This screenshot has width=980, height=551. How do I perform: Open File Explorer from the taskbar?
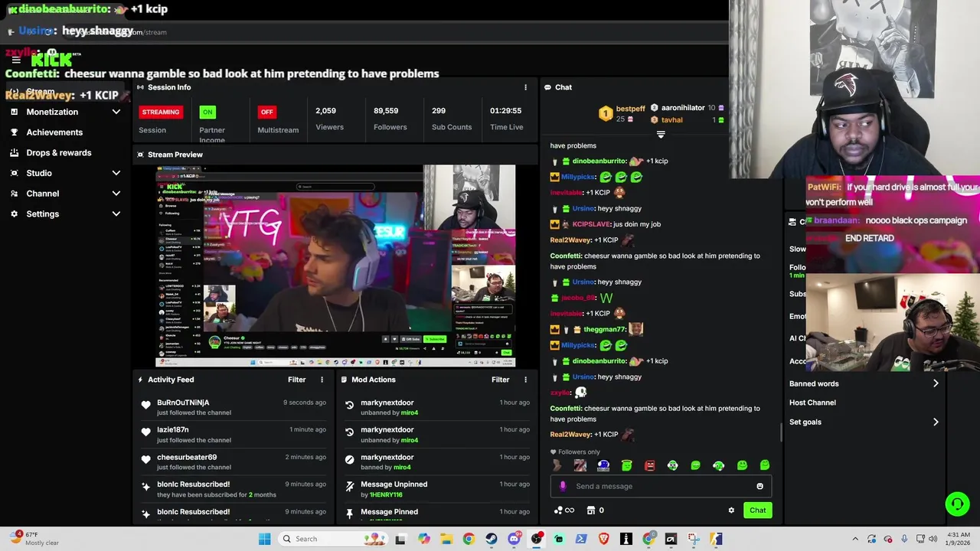(446, 539)
